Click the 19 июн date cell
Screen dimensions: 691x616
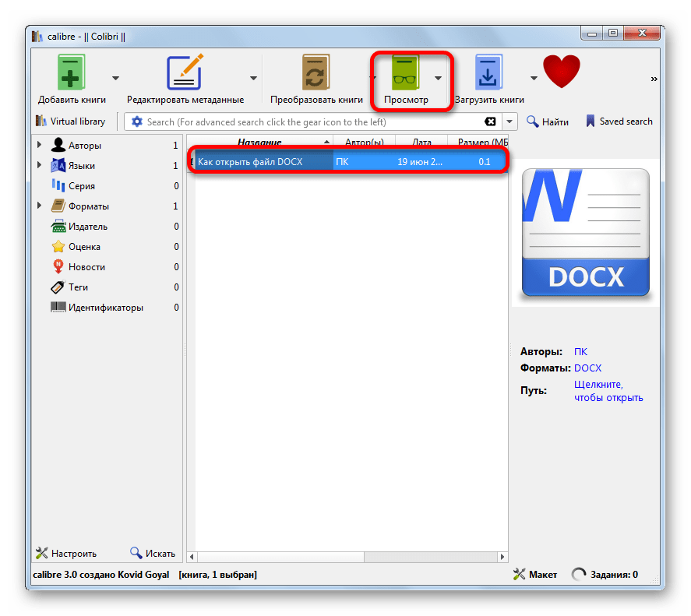(x=420, y=162)
